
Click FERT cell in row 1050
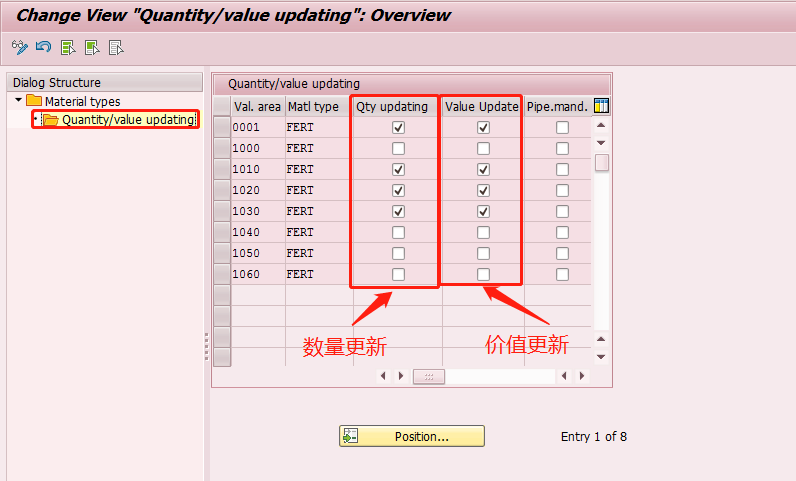point(319,253)
